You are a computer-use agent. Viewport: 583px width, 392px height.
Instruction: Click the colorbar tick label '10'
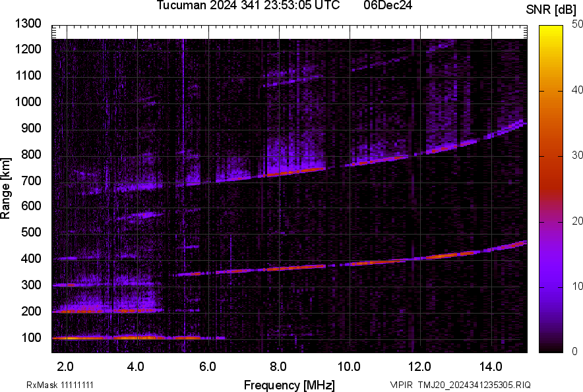pyautogui.click(x=578, y=286)
